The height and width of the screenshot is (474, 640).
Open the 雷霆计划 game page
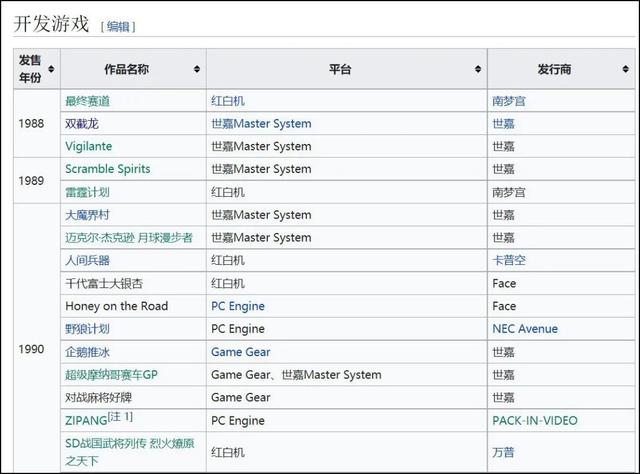click(x=87, y=192)
